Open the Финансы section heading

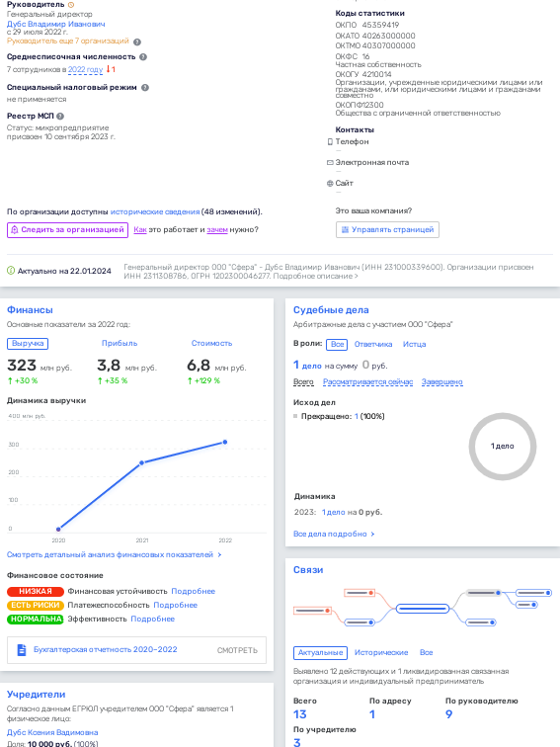pos(30,309)
